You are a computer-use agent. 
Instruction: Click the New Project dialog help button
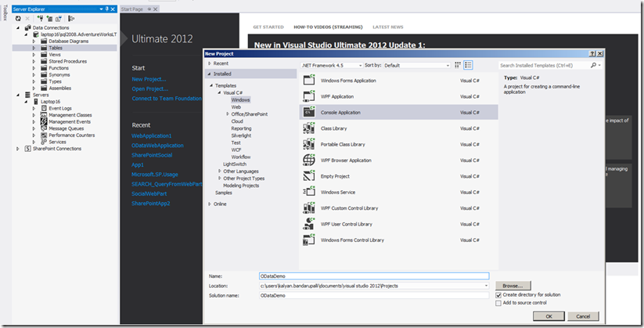tap(592, 54)
